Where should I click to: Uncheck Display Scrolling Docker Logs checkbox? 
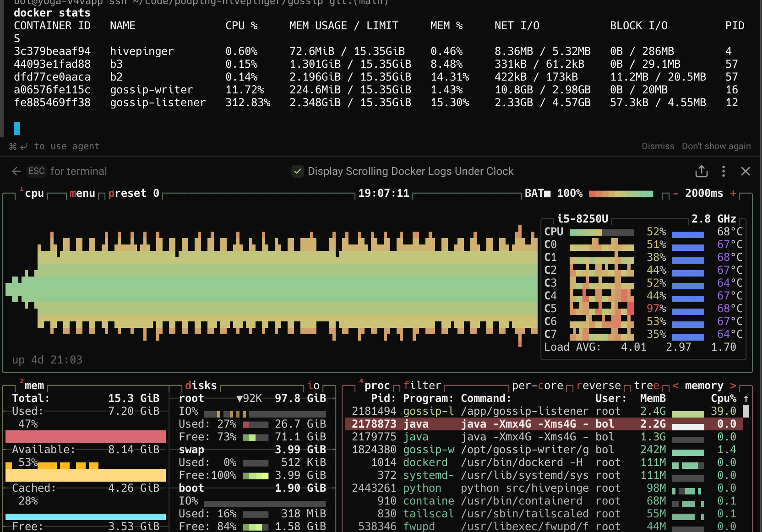point(298,171)
